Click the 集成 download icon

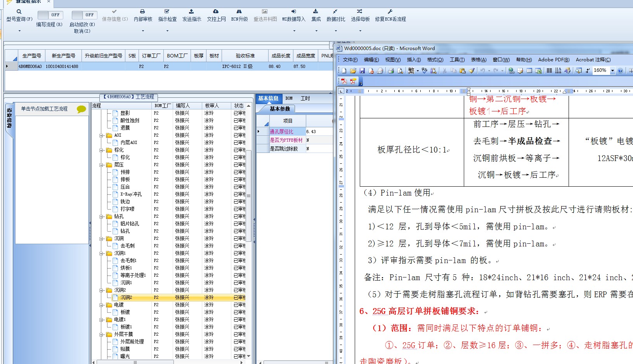316,12
